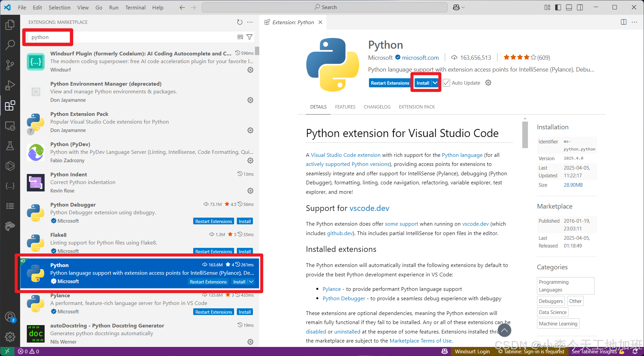Install the Python Debugger extension

pos(245,221)
